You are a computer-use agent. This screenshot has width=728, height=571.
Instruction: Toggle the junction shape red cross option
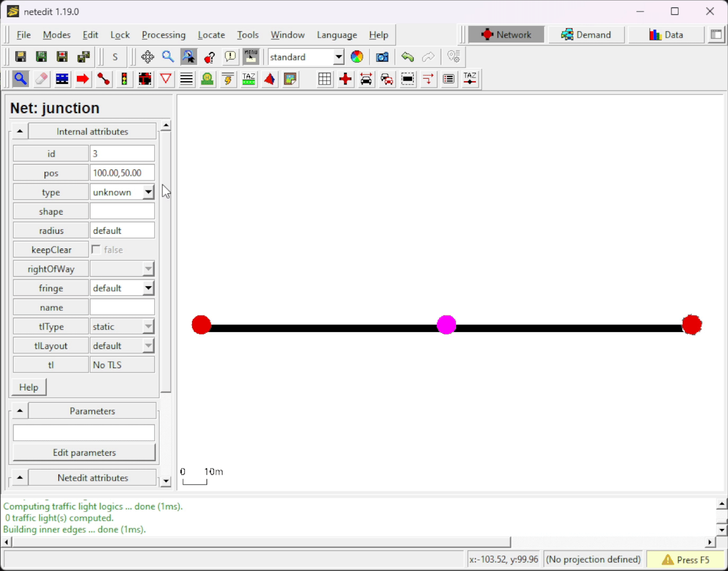[345, 79]
